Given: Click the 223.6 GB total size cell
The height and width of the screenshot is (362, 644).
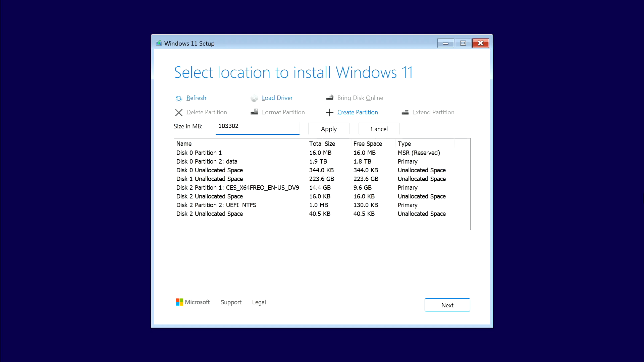Looking at the screenshot, I should pyautogui.click(x=322, y=179).
